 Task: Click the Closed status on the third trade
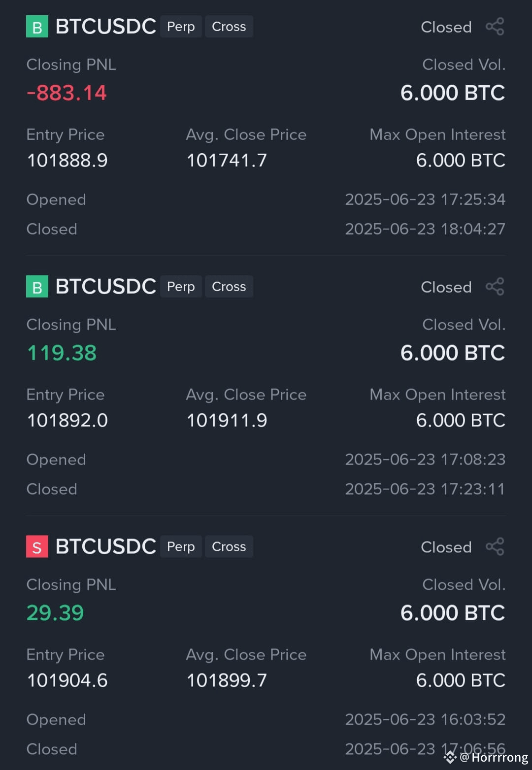[x=446, y=547]
